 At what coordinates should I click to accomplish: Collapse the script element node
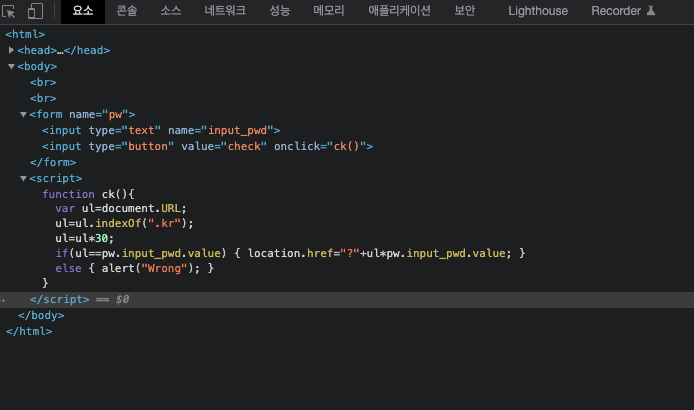tap(23, 178)
